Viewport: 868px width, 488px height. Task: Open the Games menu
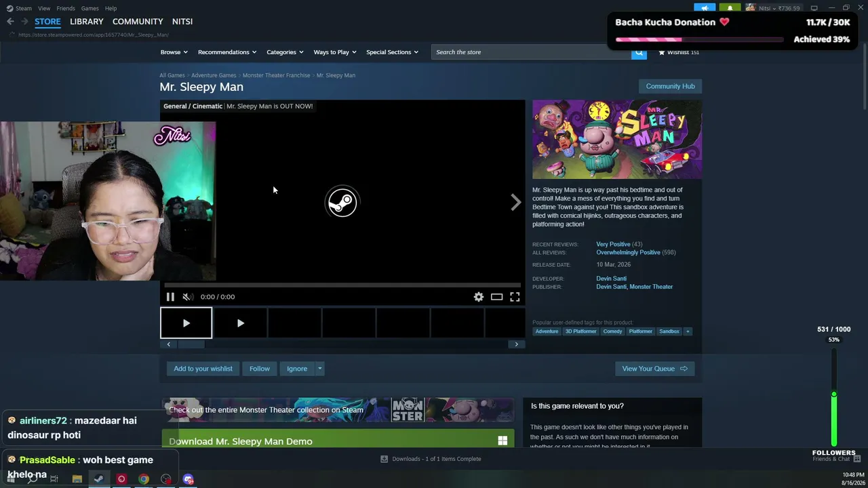point(90,8)
